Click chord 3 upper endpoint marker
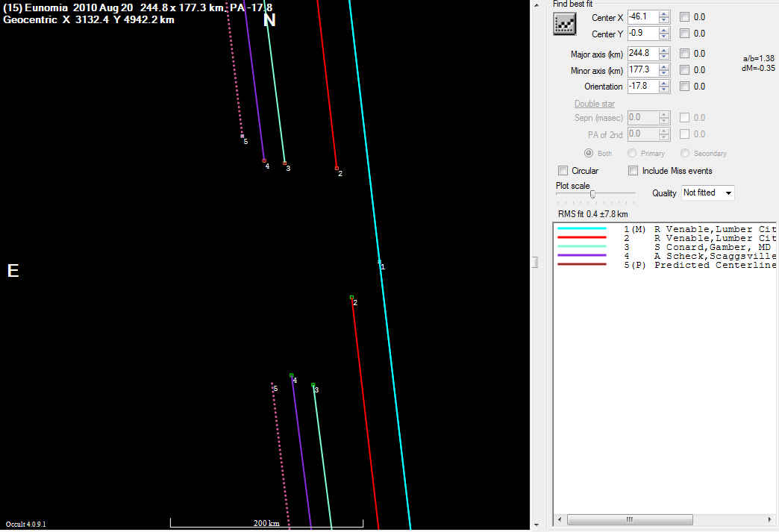The width and height of the screenshot is (779, 532). click(x=285, y=163)
